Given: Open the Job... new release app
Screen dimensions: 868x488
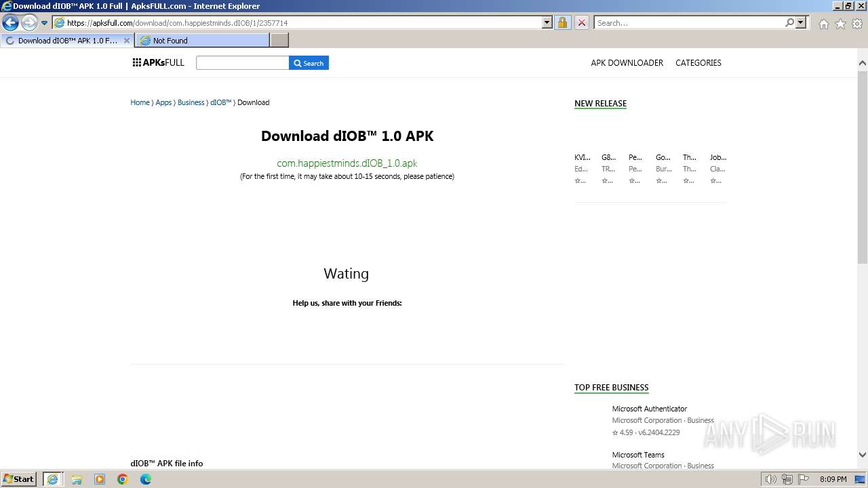Looking at the screenshot, I should point(717,157).
